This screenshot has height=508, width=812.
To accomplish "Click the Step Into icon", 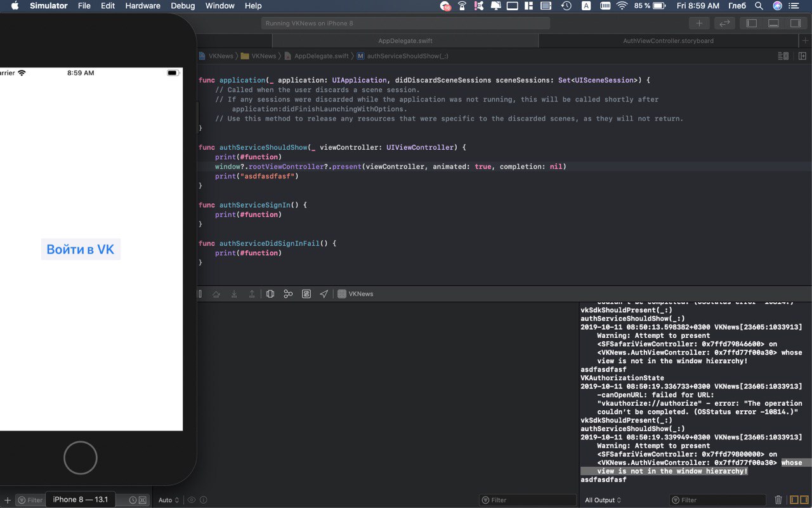I will click(234, 294).
